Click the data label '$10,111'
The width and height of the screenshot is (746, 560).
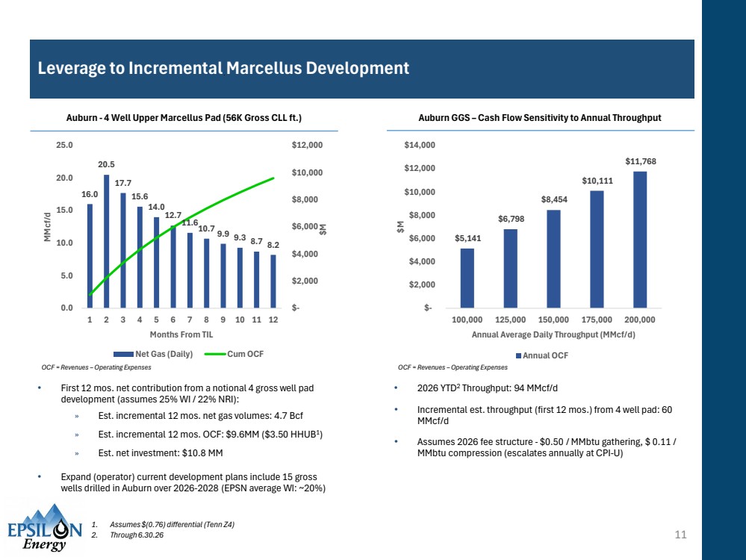point(597,181)
